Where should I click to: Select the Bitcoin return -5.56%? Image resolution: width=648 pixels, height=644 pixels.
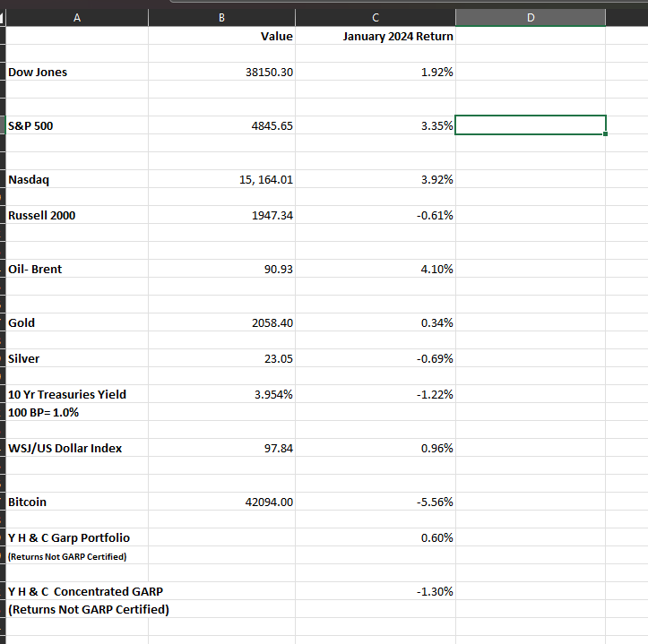[376, 502]
